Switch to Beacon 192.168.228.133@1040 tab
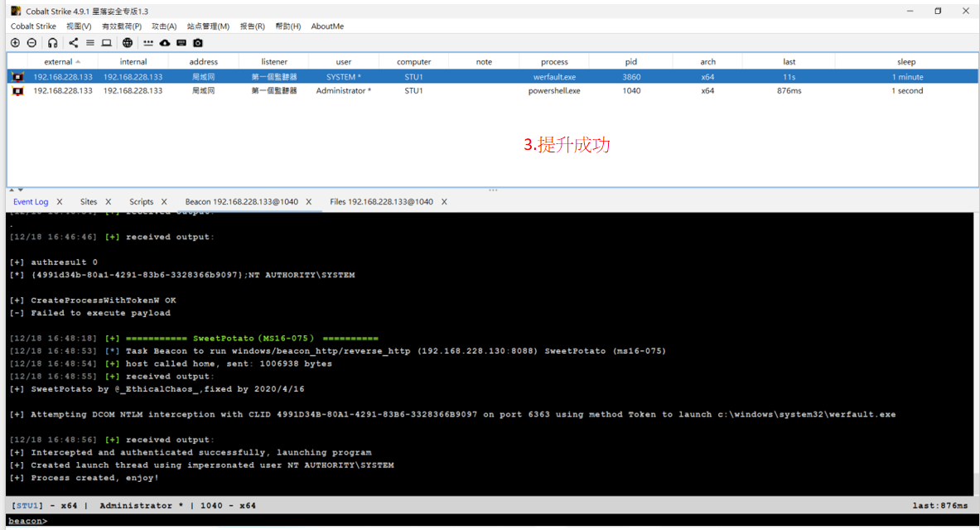Viewport: 980px width, 530px height. [241, 202]
